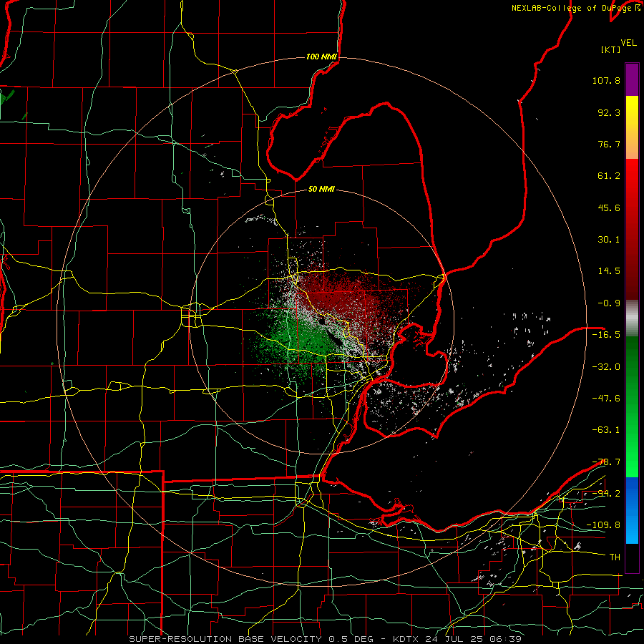Viewport: 644px width, 644px height.
Task: Click the -94.2 velocity scale value
Action: (x=606, y=494)
